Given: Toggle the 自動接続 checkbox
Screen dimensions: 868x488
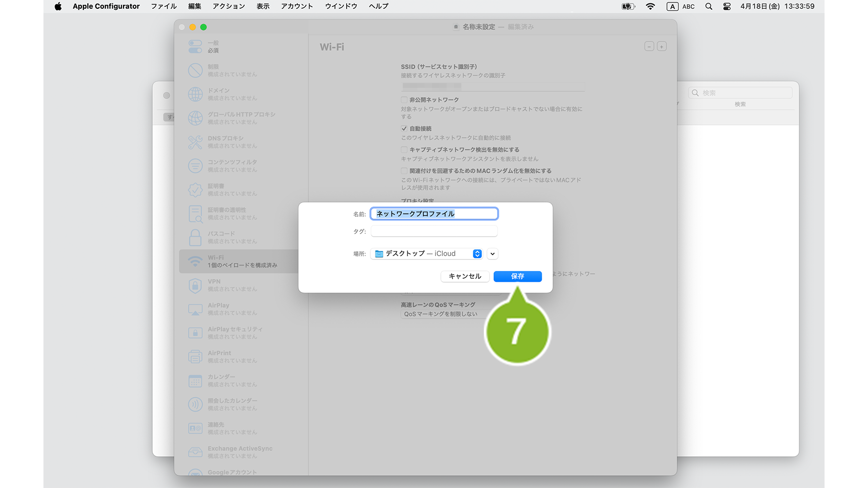Looking at the screenshot, I should pos(404,129).
